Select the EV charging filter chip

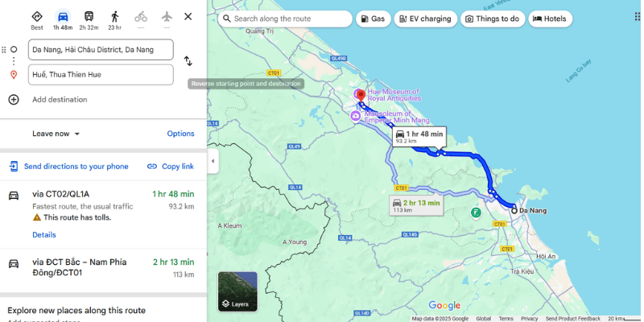coord(423,19)
